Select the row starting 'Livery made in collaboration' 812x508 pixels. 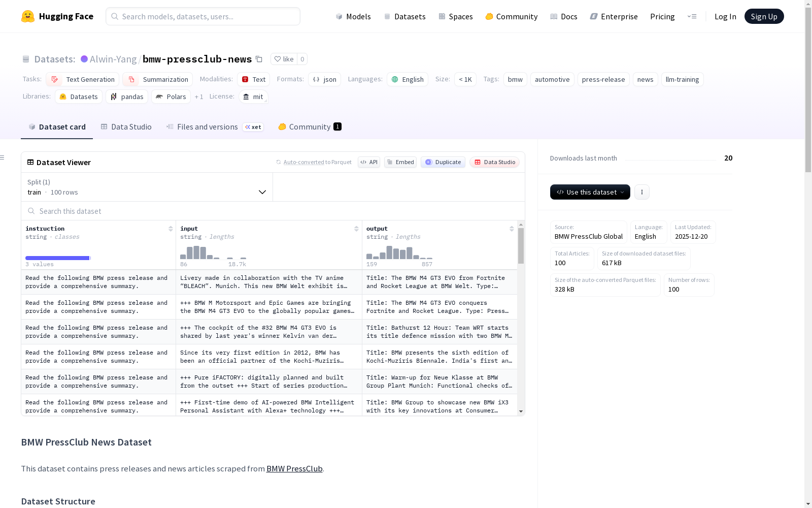click(269, 282)
